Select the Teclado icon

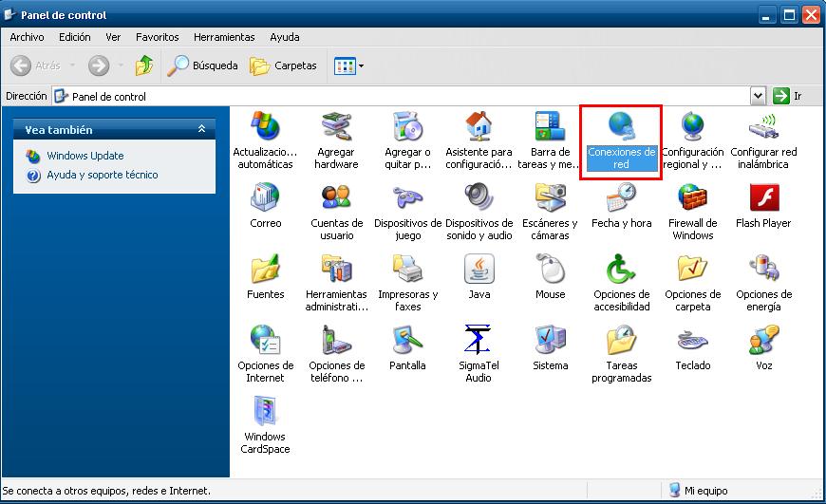(693, 340)
